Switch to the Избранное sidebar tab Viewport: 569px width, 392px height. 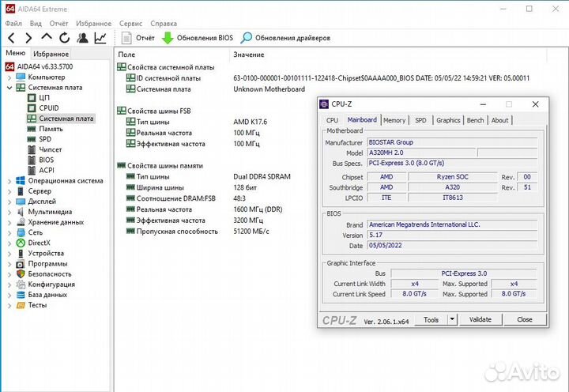[51, 54]
